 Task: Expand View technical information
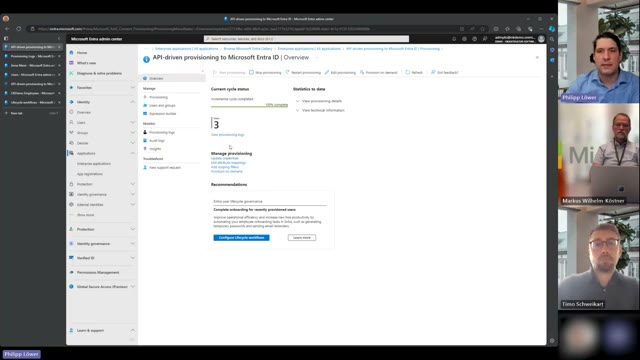pos(320,110)
